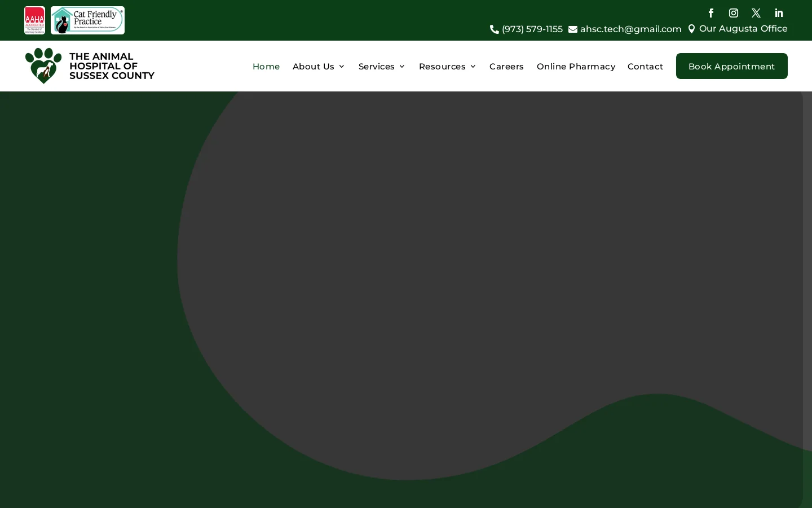Open the Careers page

[x=506, y=67]
